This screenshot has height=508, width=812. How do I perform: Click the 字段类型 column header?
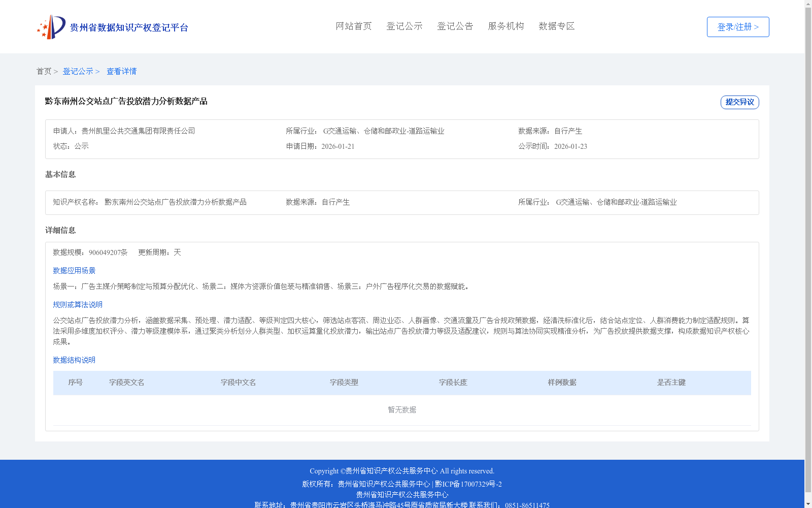pos(344,383)
